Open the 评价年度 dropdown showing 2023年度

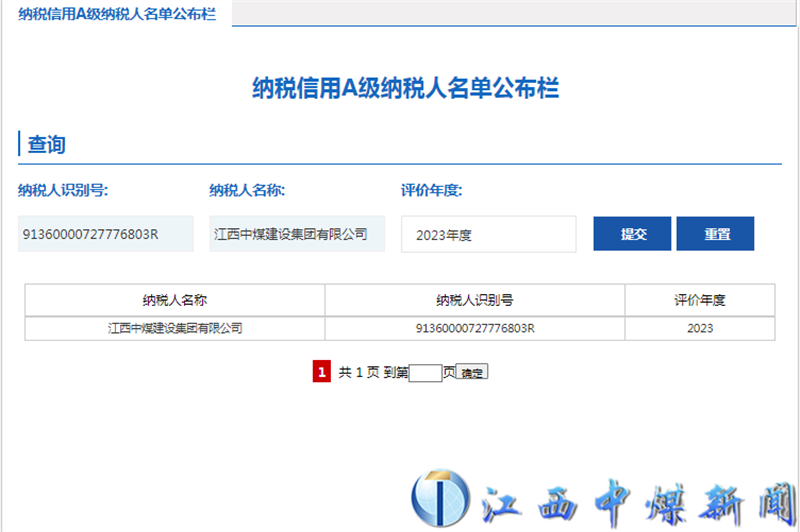click(489, 234)
